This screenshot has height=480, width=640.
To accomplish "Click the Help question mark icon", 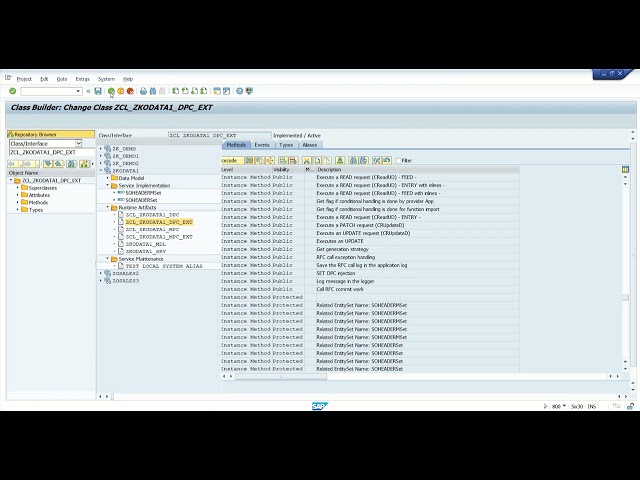I will coord(240,91).
